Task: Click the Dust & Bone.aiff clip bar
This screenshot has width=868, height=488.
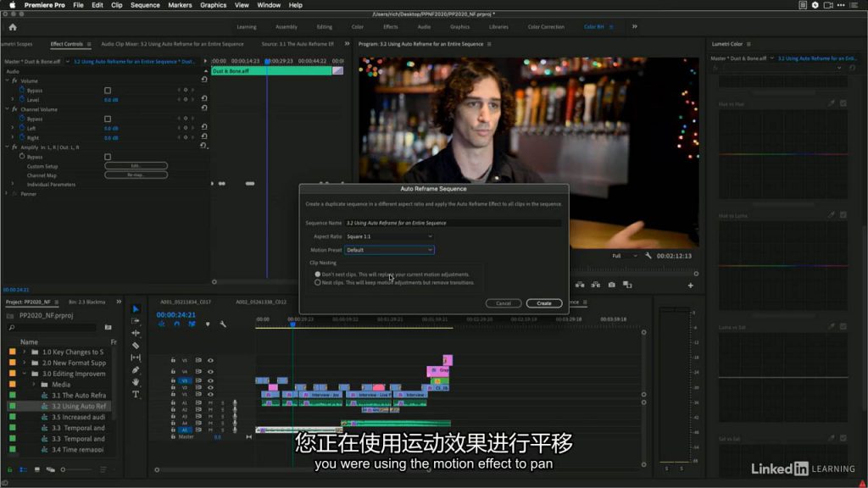Action: tap(271, 71)
